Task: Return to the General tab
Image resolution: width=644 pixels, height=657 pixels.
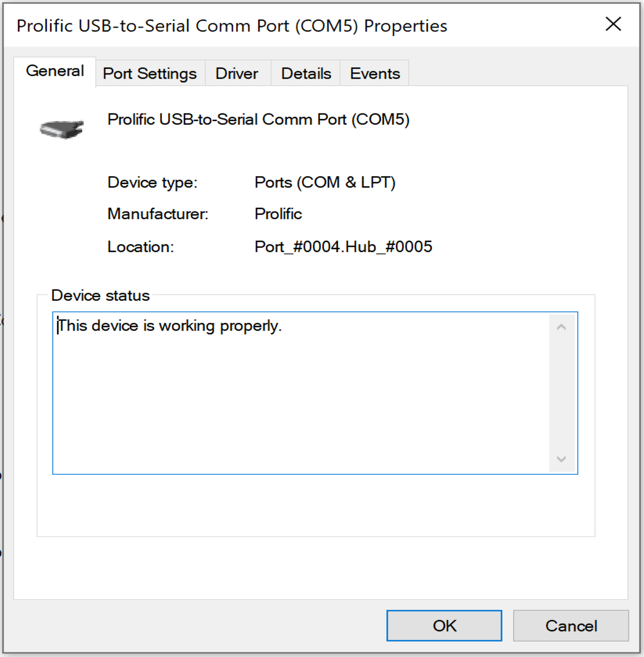Action: tap(54, 71)
